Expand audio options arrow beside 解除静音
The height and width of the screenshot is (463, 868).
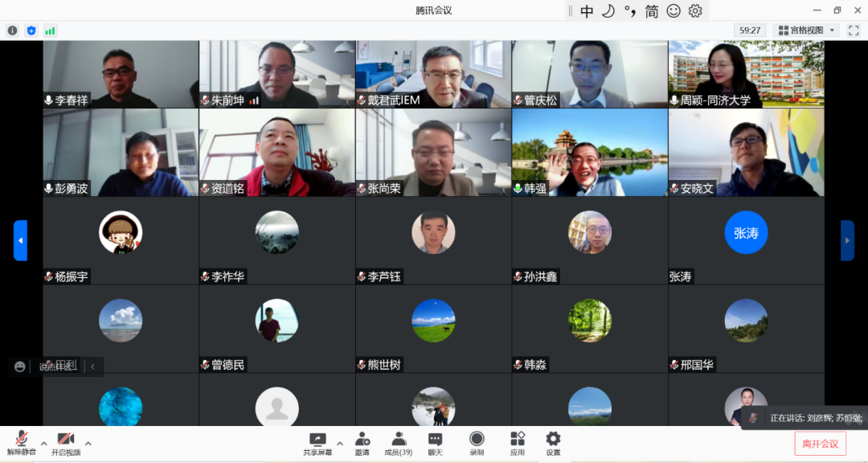click(43, 443)
